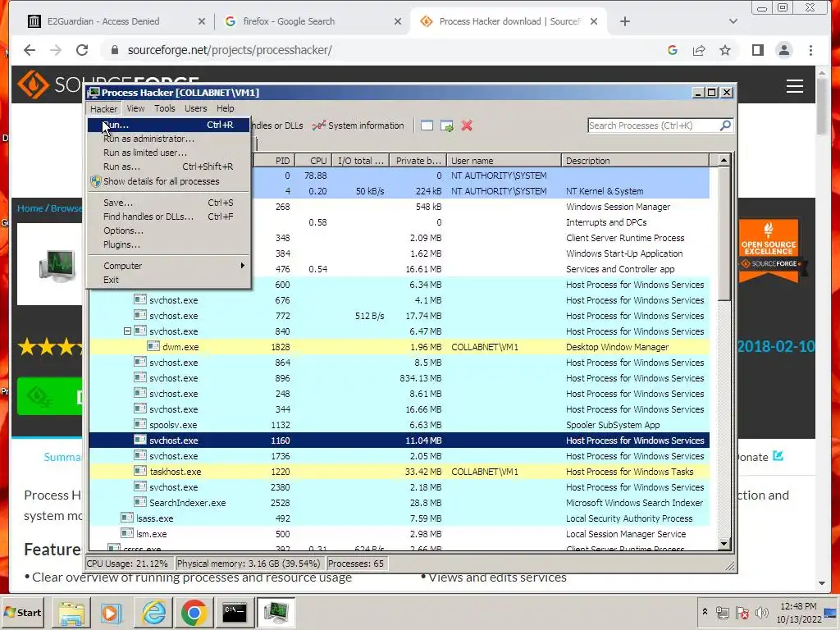Select Find handles or DLLs... menu entry
This screenshot has width=840, height=630.
[x=168, y=217]
